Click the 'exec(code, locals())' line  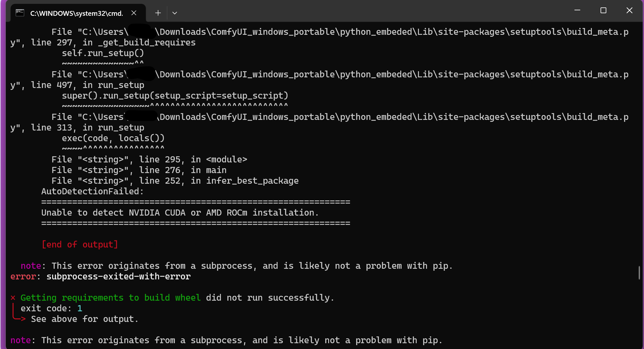click(x=113, y=138)
